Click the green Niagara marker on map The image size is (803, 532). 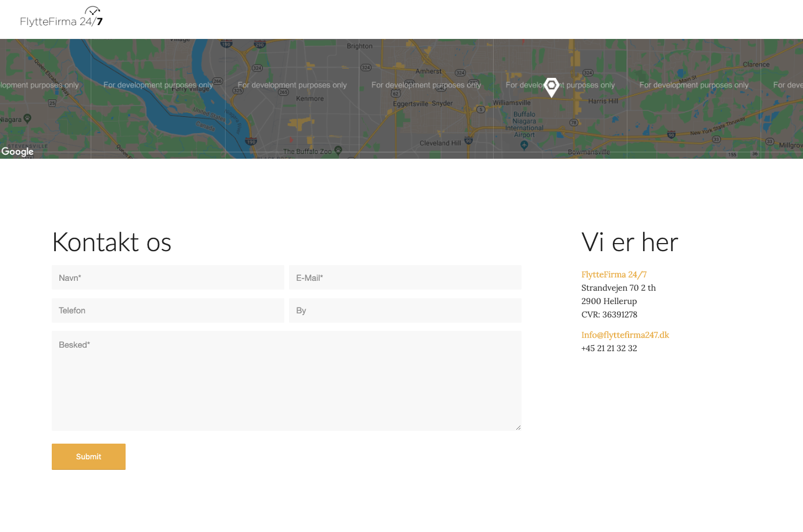27,119
